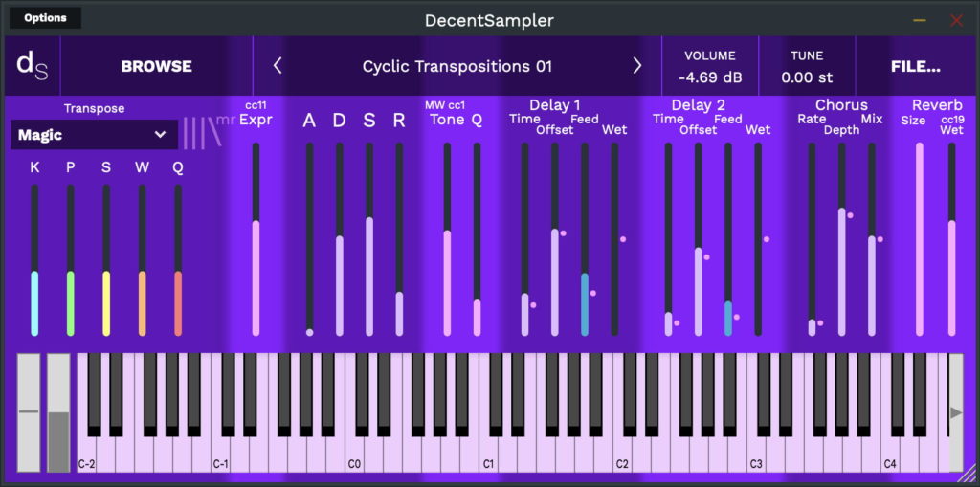This screenshot has height=487, width=980.
Task: Close the DecentSampler window
Action: [x=957, y=21]
